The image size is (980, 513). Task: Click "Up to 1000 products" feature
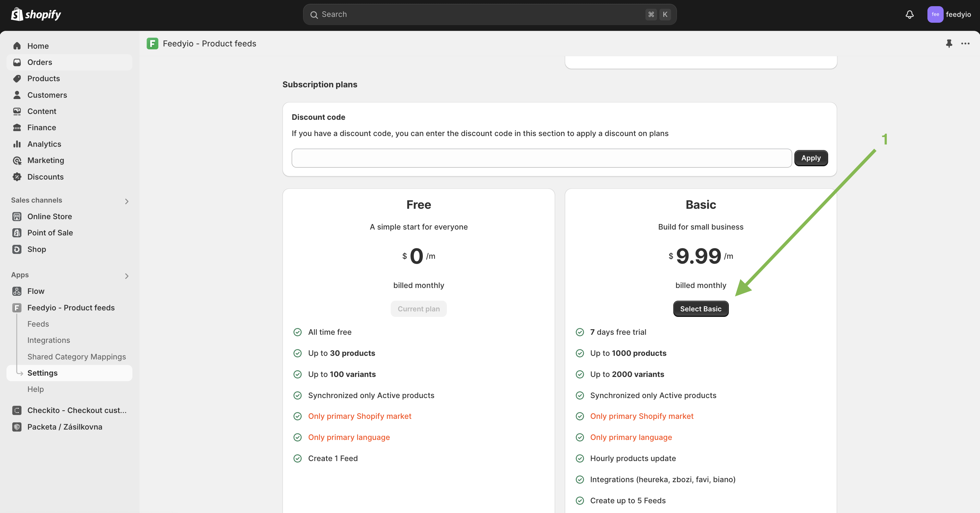click(628, 353)
